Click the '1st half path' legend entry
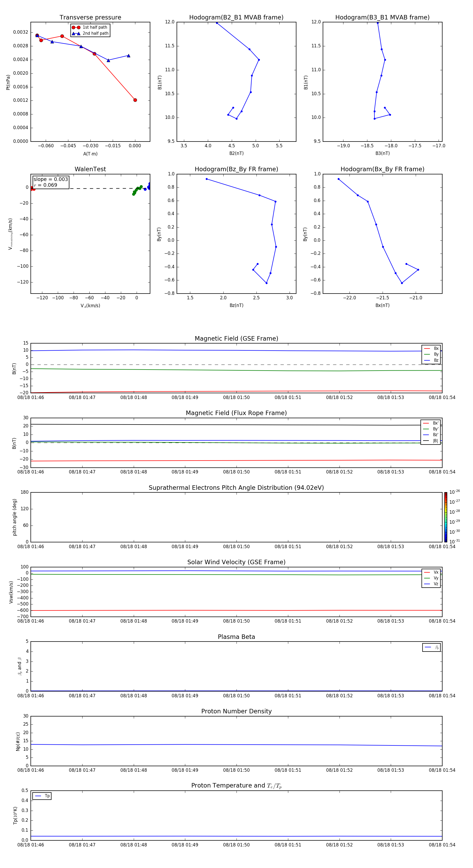The height and width of the screenshot is (868, 473). 90,27
